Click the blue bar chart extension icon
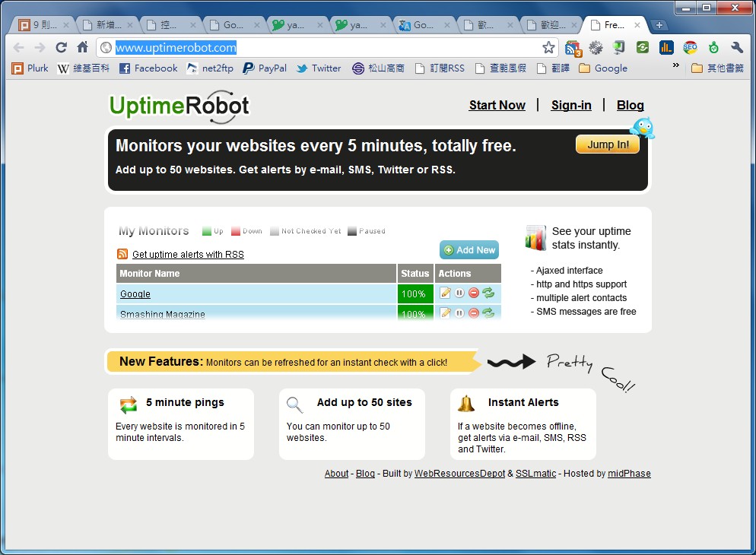The width and height of the screenshot is (756, 555). [666, 47]
